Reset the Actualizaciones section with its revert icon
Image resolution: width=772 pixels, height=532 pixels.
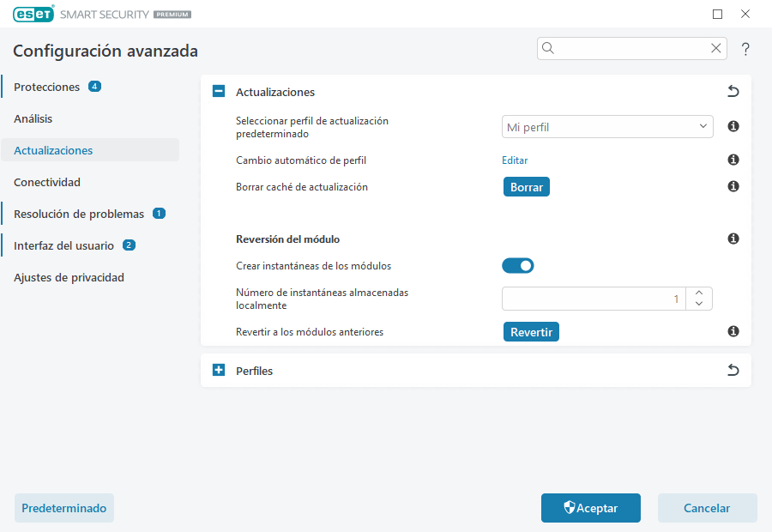[x=733, y=91]
